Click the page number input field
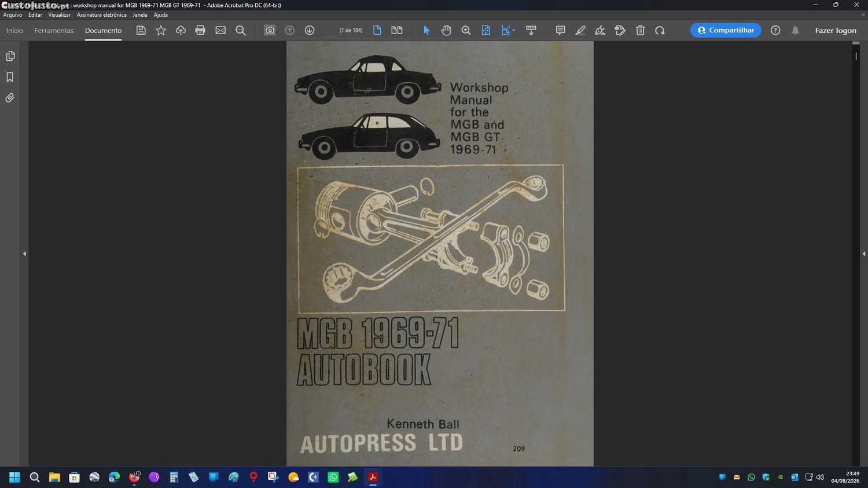868x488 pixels. coord(330,30)
